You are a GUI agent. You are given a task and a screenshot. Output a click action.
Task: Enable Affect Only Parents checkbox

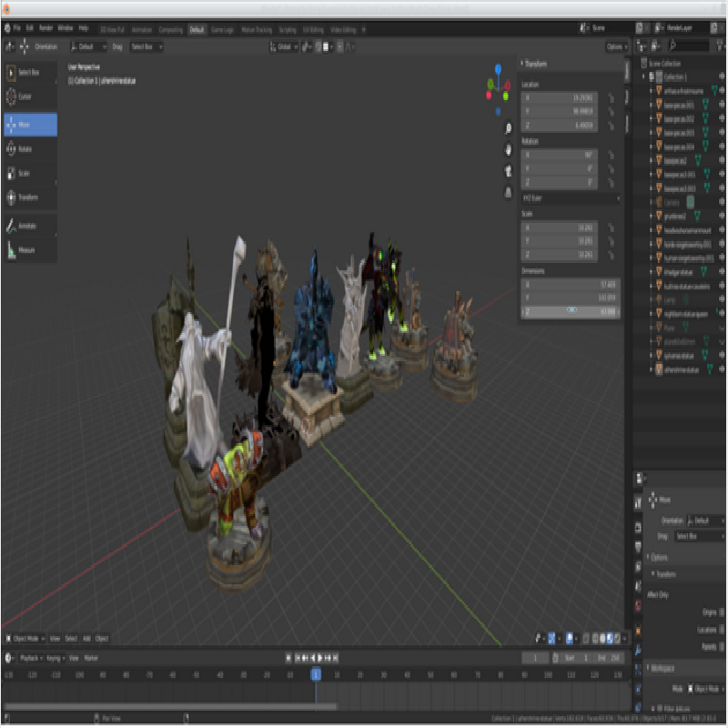point(721,647)
